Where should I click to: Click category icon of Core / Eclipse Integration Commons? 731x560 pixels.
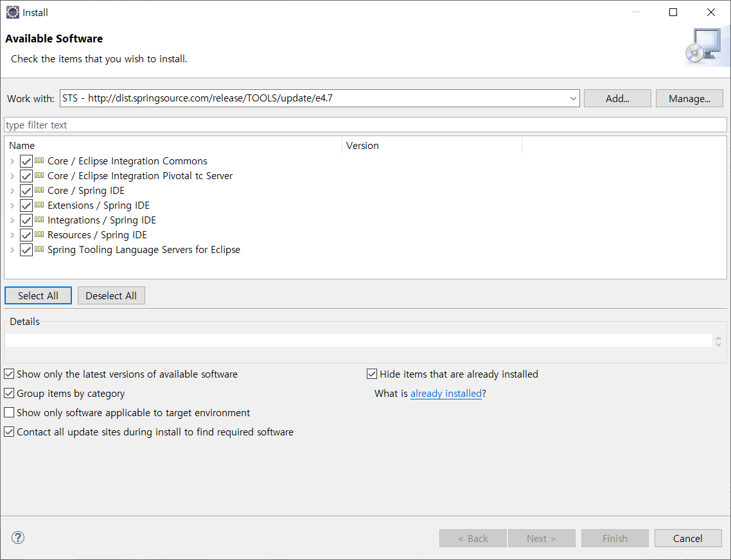pyautogui.click(x=39, y=161)
